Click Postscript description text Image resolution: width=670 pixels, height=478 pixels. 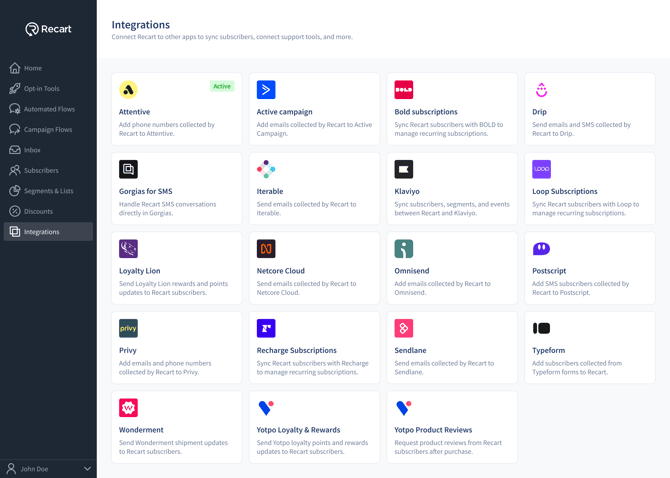[580, 288]
